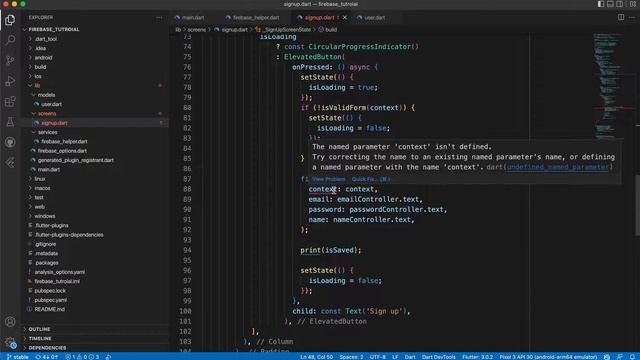640x360 pixels.
Task: Open firebase_options.dart in the explorer
Action: coord(62,151)
